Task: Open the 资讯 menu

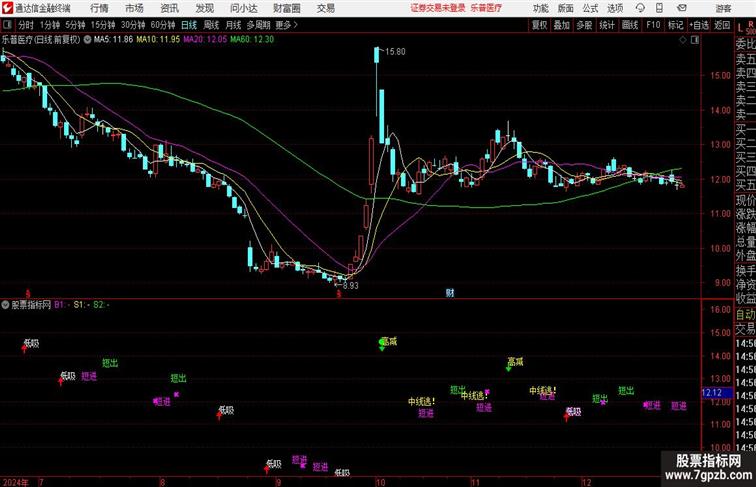Action: pyautogui.click(x=169, y=8)
